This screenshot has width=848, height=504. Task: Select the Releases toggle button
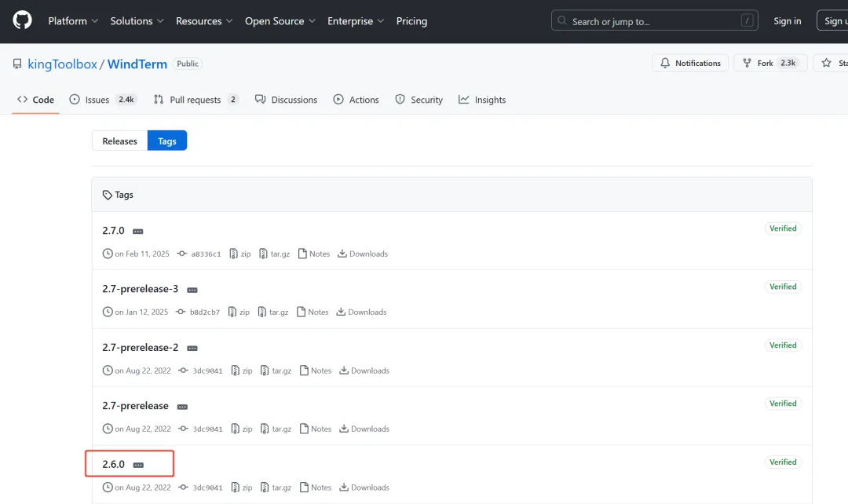coord(119,141)
